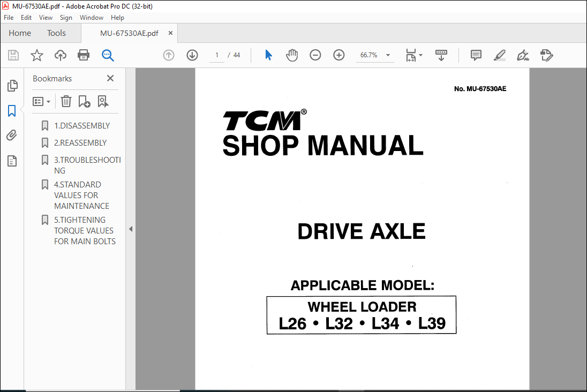This screenshot has width=587, height=392.
Task: Open bookmark options menu dropdown
Action: pyautogui.click(x=42, y=101)
